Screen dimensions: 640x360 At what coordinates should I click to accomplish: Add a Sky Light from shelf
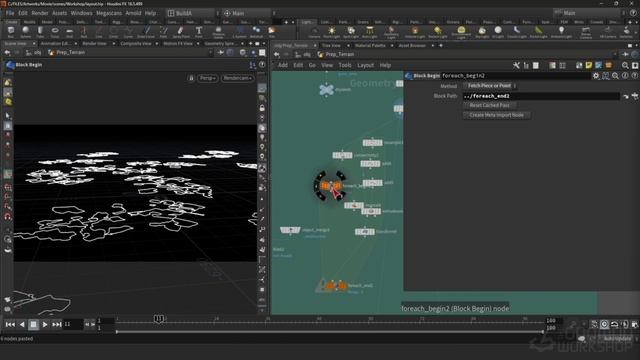pos(482,32)
